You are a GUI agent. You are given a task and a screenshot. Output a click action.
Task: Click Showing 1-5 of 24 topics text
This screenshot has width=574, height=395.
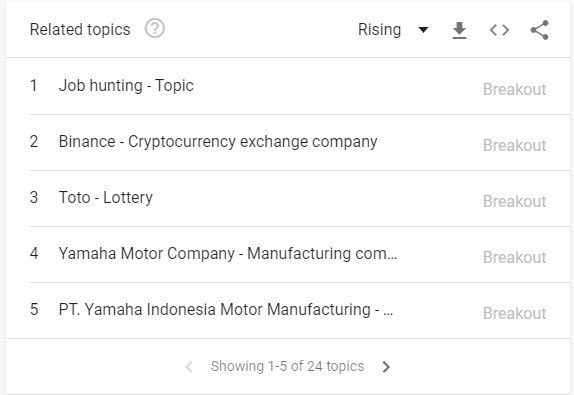coord(287,366)
